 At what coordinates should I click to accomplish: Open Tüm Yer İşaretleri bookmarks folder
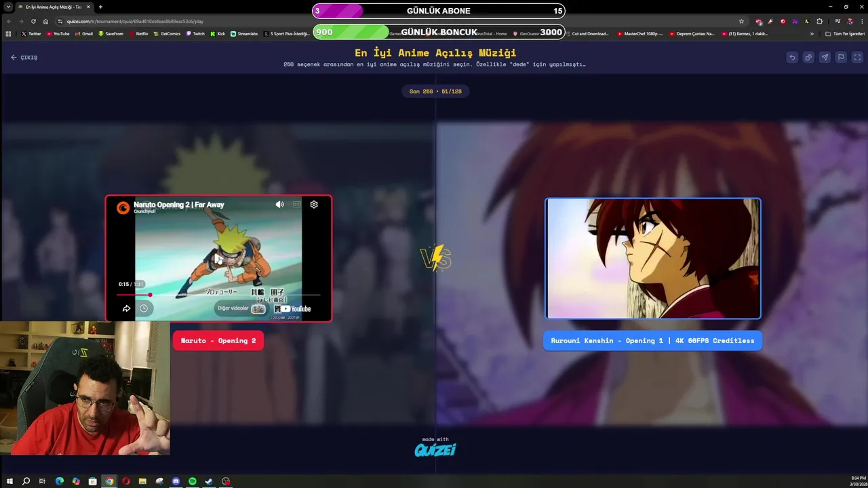(845, 34)
